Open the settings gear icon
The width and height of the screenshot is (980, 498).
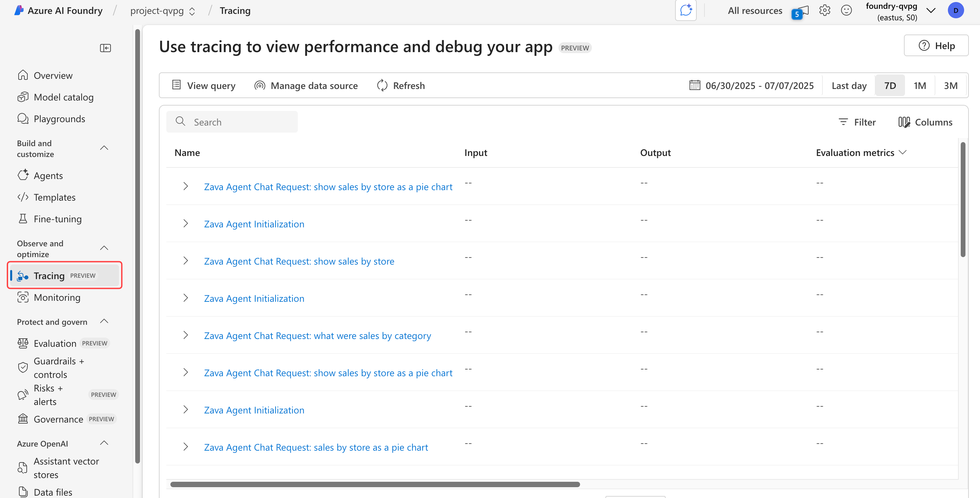(x=824, y=10)
